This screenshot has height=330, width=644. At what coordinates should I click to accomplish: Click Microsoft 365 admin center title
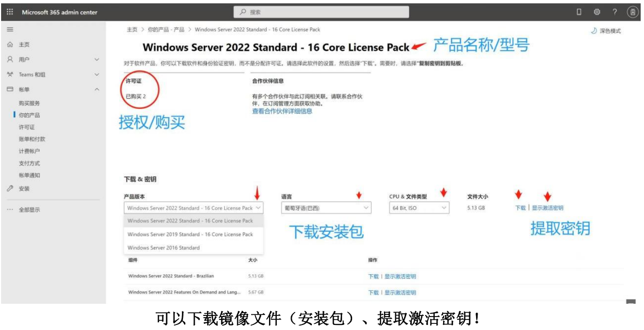click(60, 12)
